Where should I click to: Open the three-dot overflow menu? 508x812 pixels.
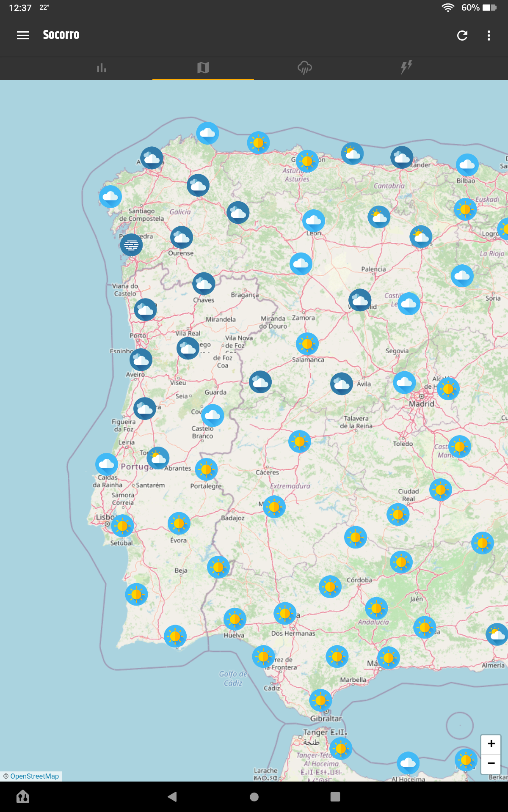point(489,36)
